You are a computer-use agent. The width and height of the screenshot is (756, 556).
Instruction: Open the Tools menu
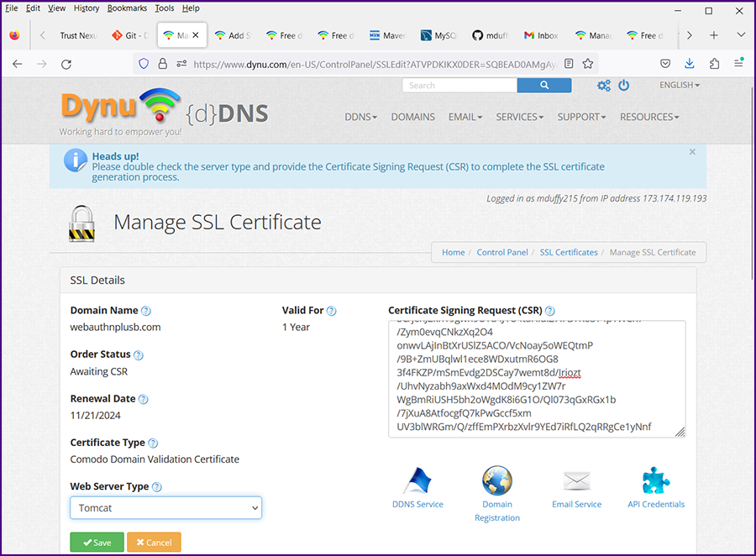pos(165,8)
